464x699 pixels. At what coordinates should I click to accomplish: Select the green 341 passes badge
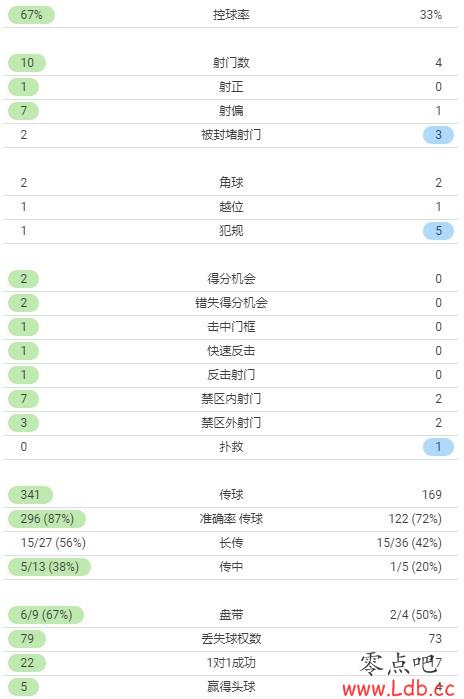[x=30, y=495]
